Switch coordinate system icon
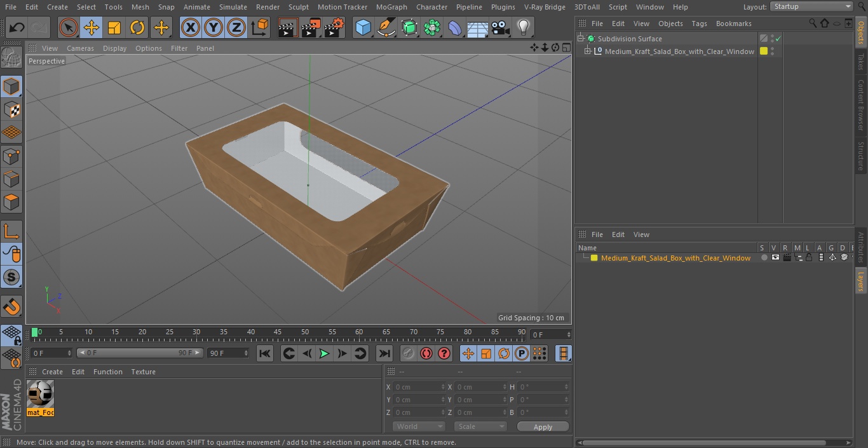The width and height of the screenshot is (868, 448). [x=260, y=27]
